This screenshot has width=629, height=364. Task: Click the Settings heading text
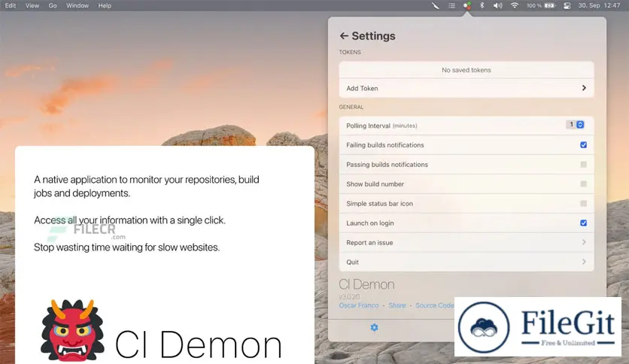(x=373, y=36)
